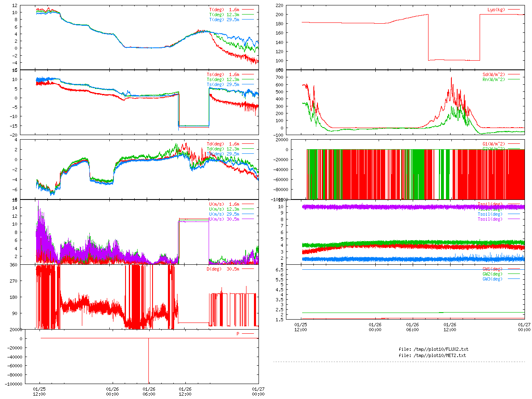Click the 'U(m/s) 12.3m' legend label
The image size is (532, 399).
(x=224, y=209)
